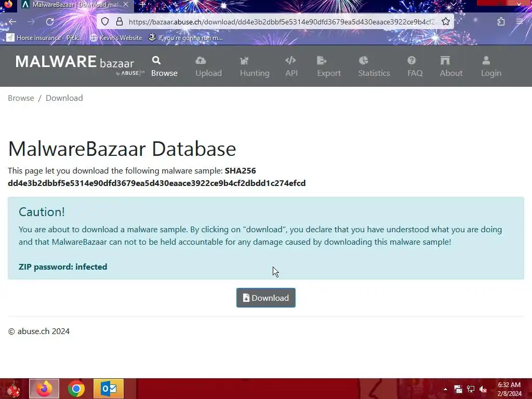Click the MALWARE bazaar logo
Screen dimensions: 532x399
click(x=79, y=65)
